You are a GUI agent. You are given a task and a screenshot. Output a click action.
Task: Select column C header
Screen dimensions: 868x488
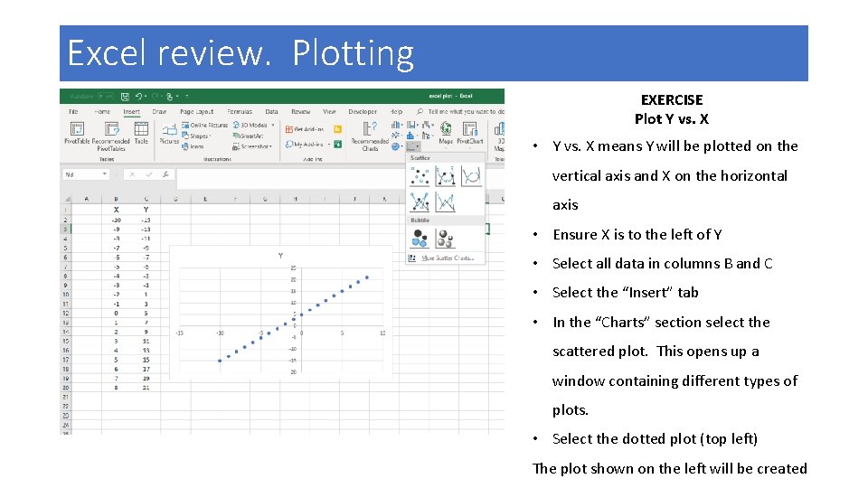click(x=146, y=199)
